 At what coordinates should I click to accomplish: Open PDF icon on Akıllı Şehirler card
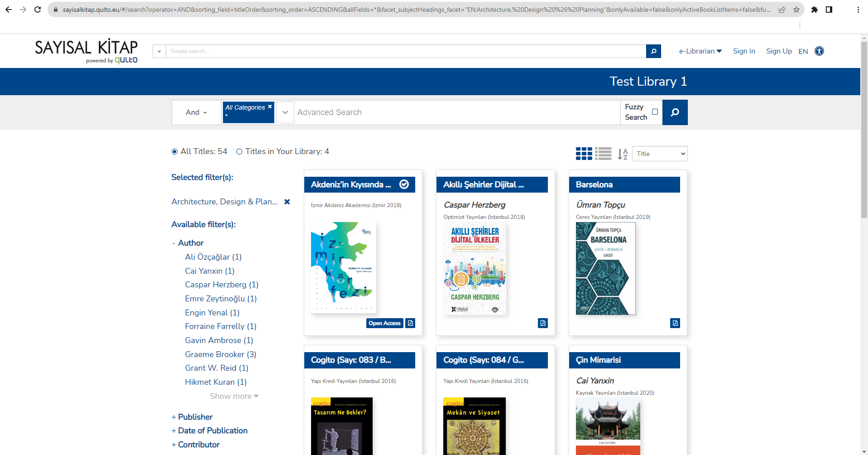pyautogui.click(x=543, y=323)
